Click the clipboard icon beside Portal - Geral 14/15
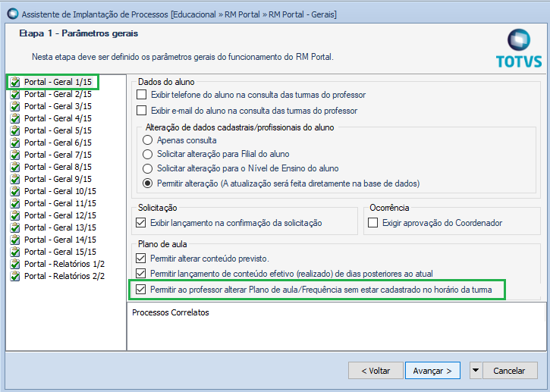Image resolution: width=550 pixels, height=392 pixels. tap(15, 240)
